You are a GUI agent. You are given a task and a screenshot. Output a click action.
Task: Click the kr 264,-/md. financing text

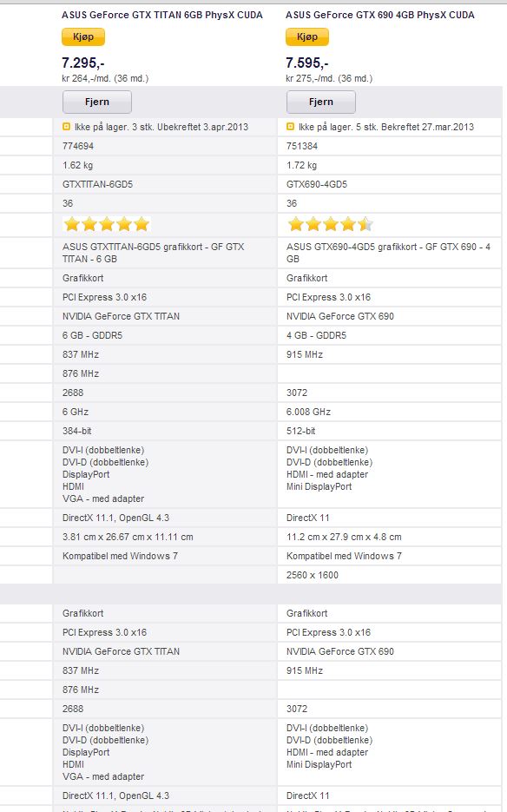[105, 78]
